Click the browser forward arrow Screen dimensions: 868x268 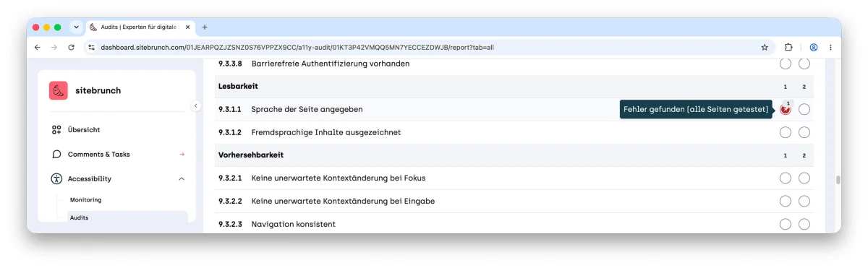pyautogui.click(x=54, y=47)
